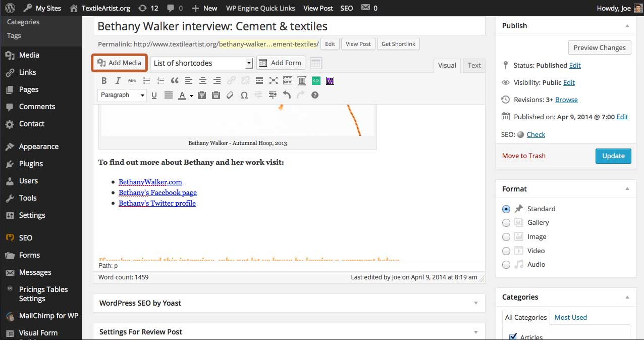Clear formatting with the eraser icon
644x340 pixels.
click(x=230, y=95)
